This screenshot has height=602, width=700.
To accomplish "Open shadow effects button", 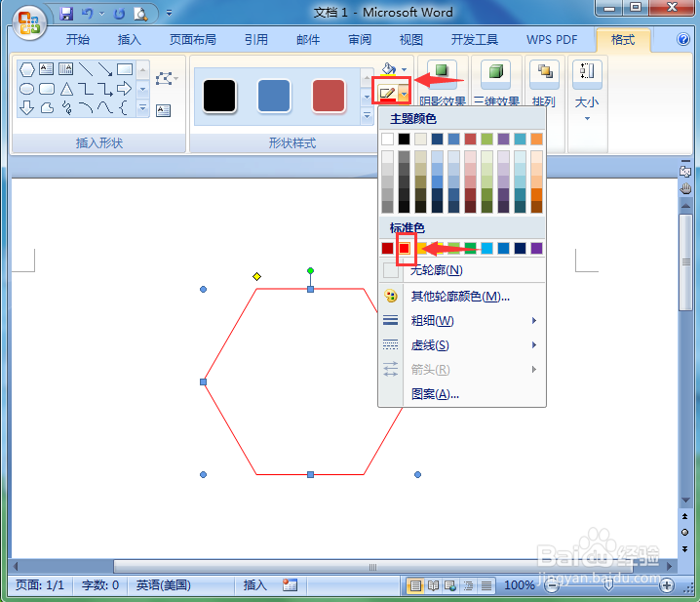I will click(442, 82).
